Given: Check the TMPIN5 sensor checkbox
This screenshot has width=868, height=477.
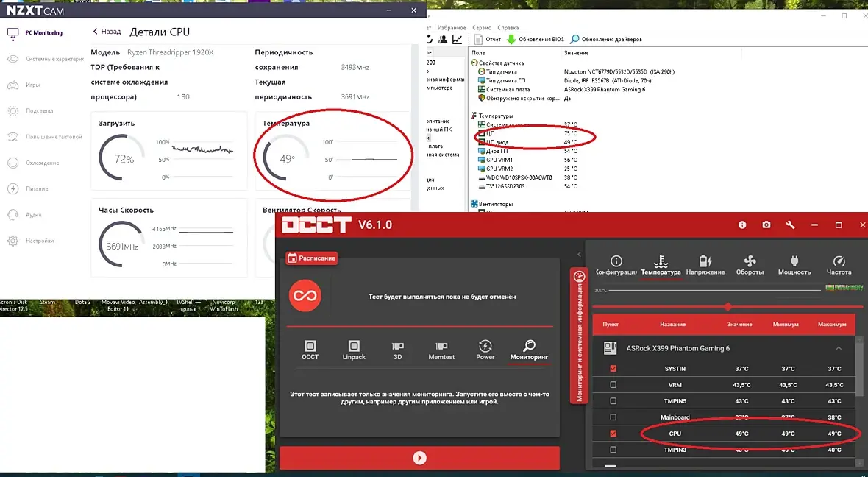Looking at the screenshot, I should click(613, 400).
